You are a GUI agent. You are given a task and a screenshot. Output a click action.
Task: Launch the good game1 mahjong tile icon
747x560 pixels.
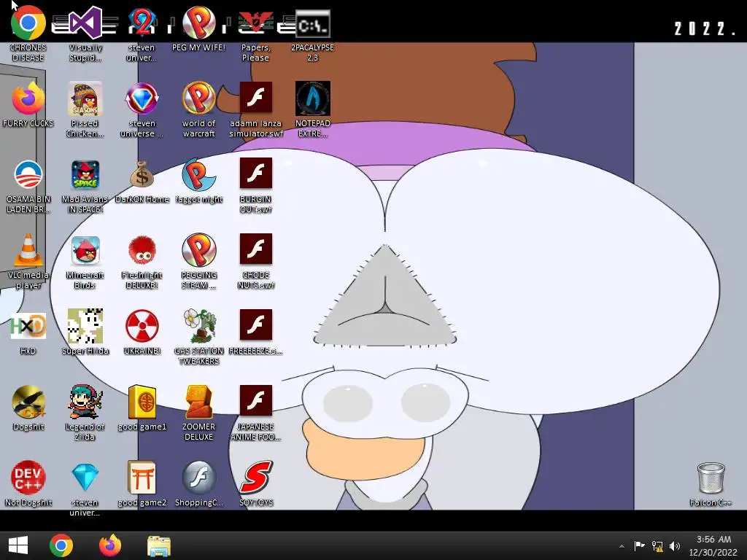tap(142, 402)
